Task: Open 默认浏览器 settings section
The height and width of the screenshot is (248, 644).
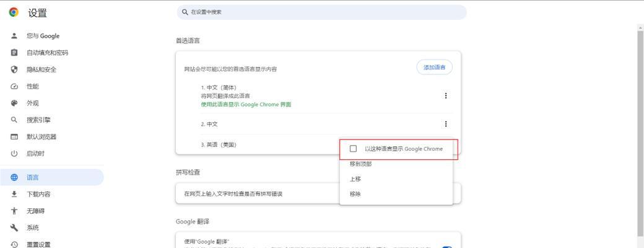Action: coord(41,136)
